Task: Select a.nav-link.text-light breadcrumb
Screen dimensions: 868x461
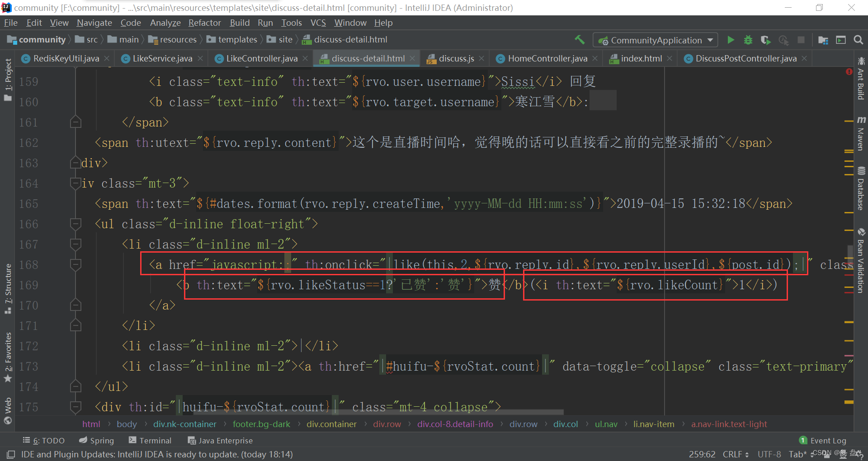Action: tap(729, 424)
